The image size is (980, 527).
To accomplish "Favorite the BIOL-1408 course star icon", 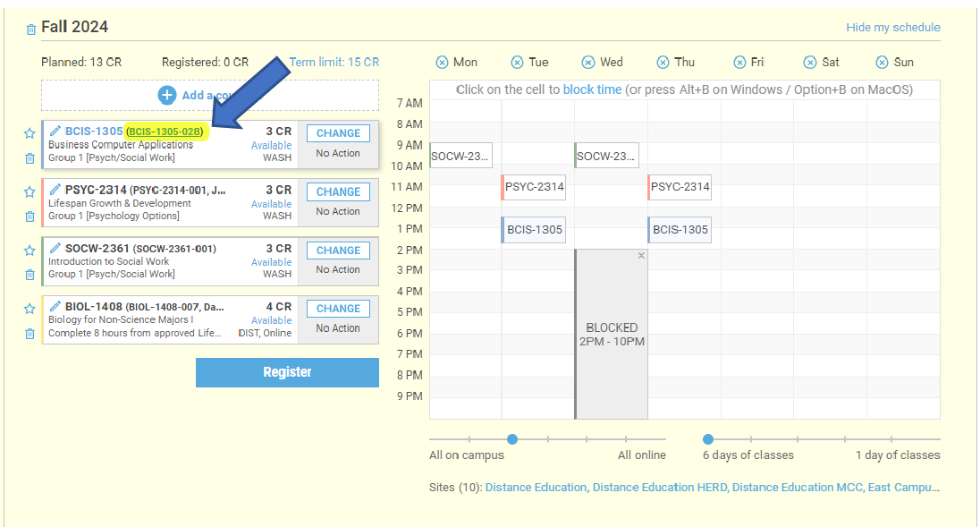I will [x=30, y=309].
